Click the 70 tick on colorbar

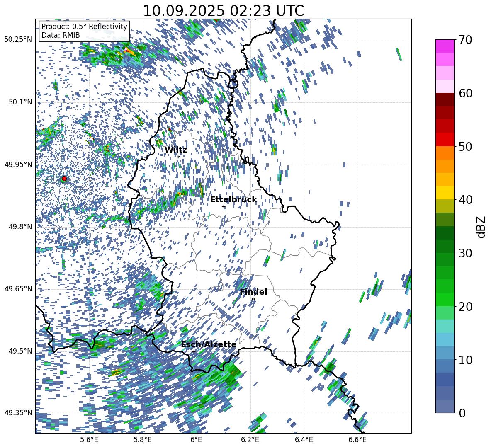pyautogui.click(x=465, y=40)
